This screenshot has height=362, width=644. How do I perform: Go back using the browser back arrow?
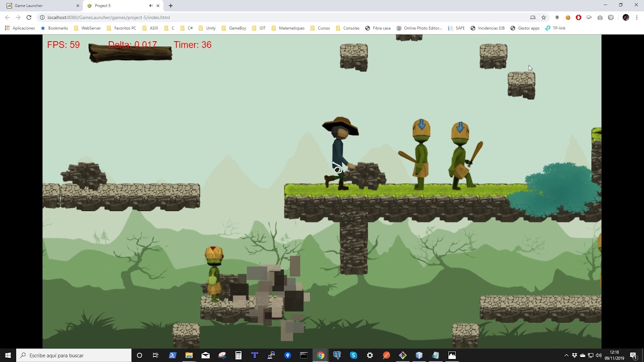7,17
